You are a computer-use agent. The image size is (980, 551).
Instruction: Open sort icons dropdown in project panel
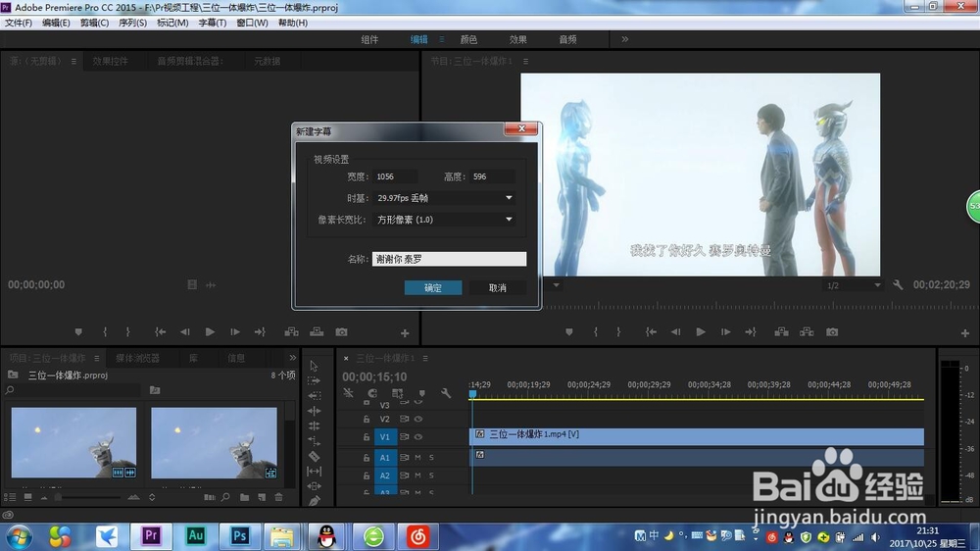(x=152, y=497)
